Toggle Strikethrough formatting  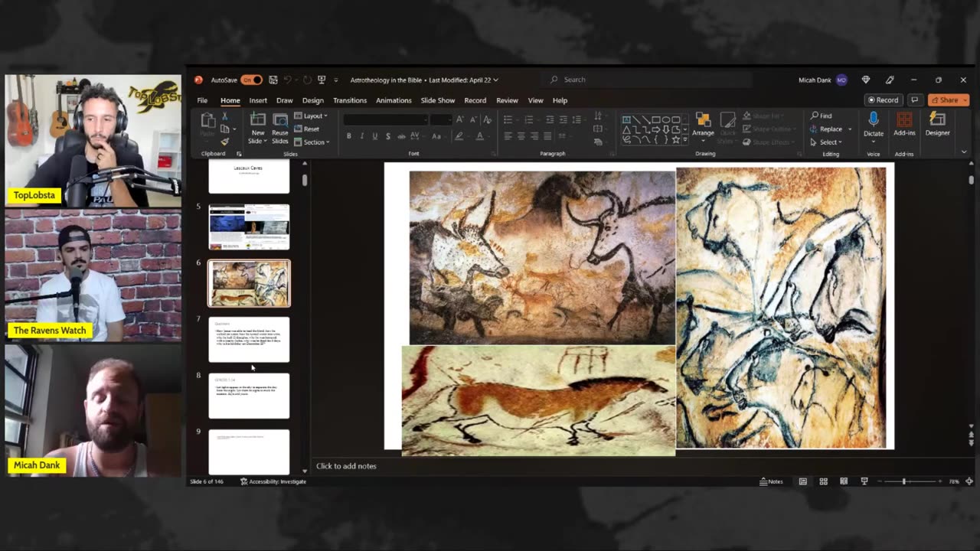click(x=401, y=136)
